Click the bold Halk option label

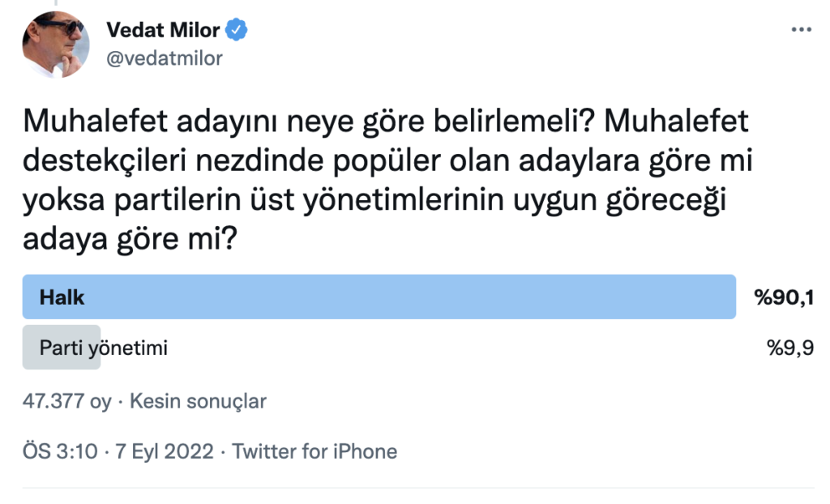[x=62, y=297]
